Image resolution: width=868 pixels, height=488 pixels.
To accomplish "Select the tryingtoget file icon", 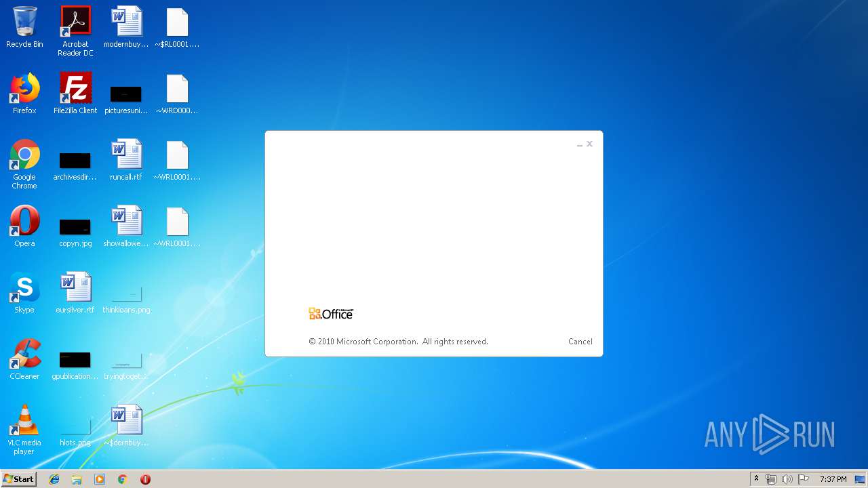I will [126, 366].
